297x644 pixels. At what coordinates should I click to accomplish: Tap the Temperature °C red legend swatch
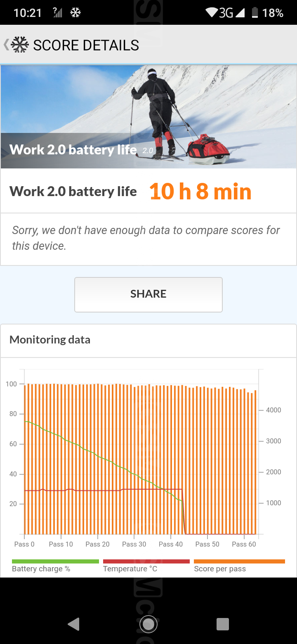146,561
